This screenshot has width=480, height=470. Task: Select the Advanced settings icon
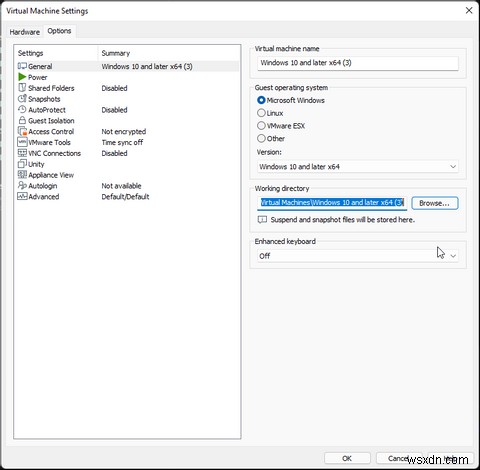[x=22, y=196]
